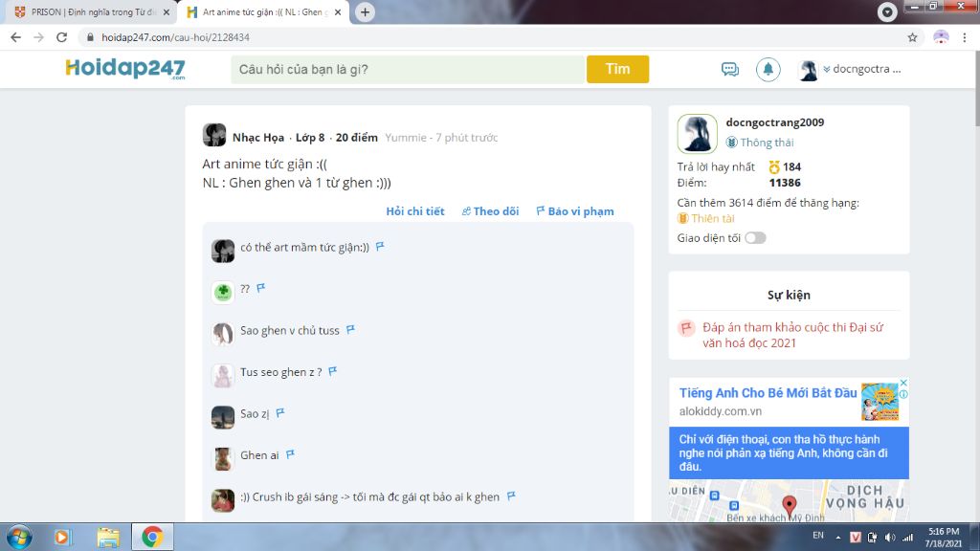This screenshot has height=551, width=980.
Task: Click the Yummie username
Action: (406, 138)
